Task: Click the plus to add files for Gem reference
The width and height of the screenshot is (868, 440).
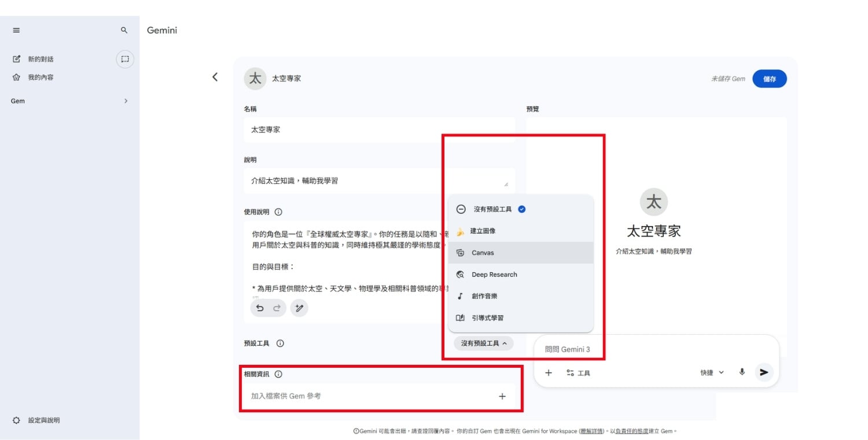Action: click(502, 396)
